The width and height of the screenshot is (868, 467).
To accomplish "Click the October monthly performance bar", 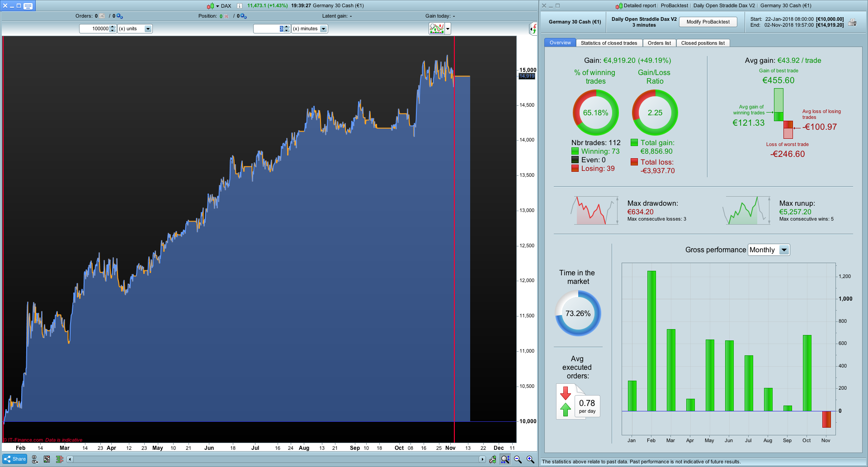I will [807, 373].
